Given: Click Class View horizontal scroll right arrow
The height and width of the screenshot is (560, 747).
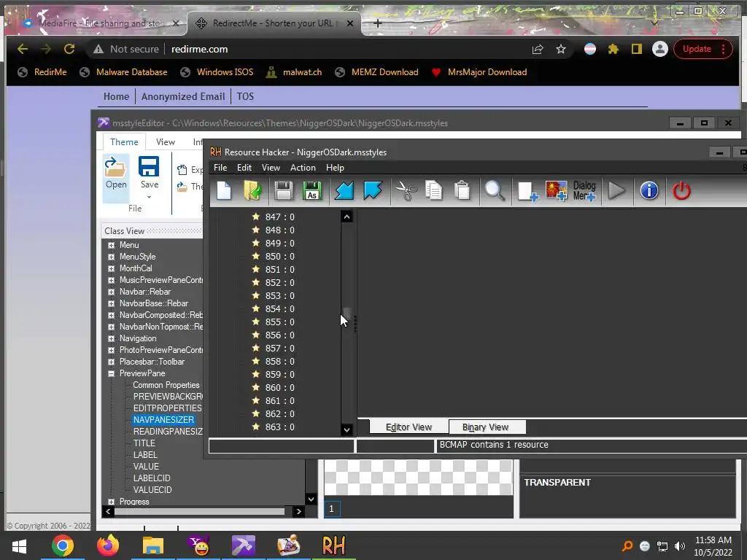Looking at the screenshot, I should [x=298, y=511].
